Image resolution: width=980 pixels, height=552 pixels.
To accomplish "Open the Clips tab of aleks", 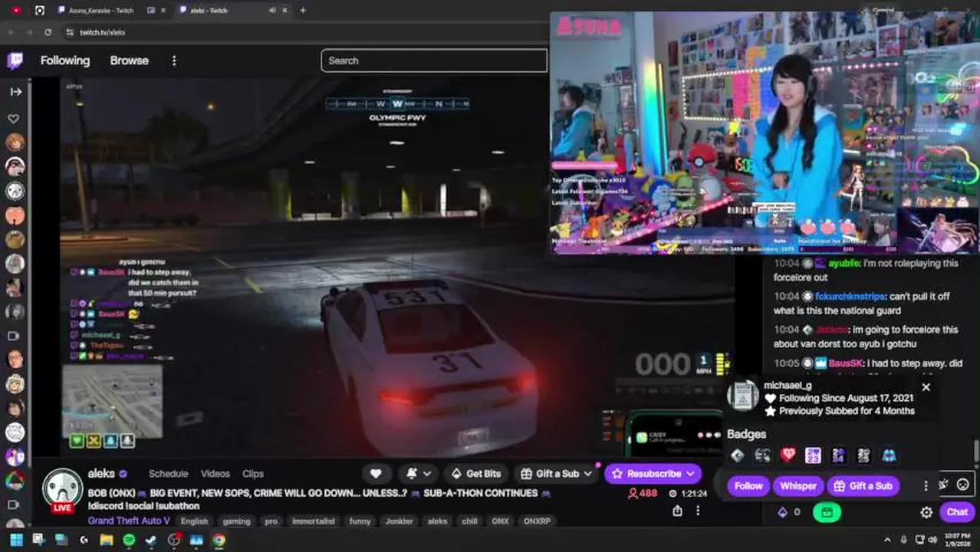I will [x=253, y=474].
